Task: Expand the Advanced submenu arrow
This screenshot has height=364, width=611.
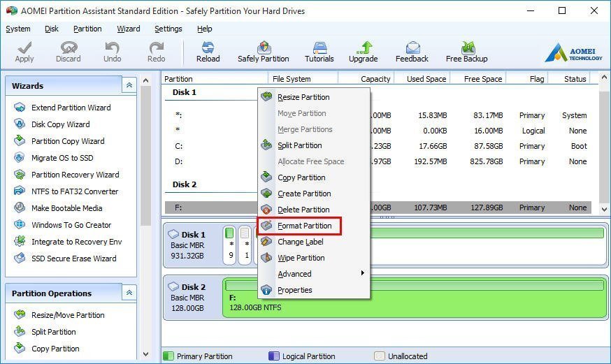Action: pos(362,273)
